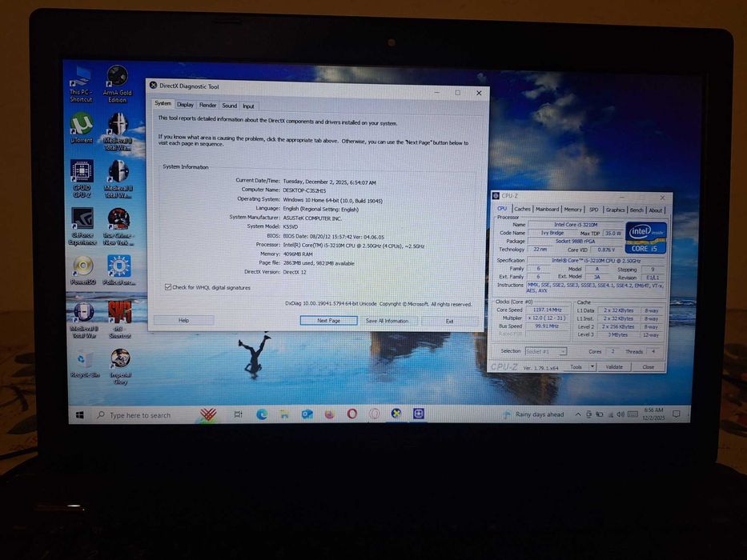Open the PowerISO desktop shortcut
The width and height of the screenshot is (747, 560).
coord(83,270)
